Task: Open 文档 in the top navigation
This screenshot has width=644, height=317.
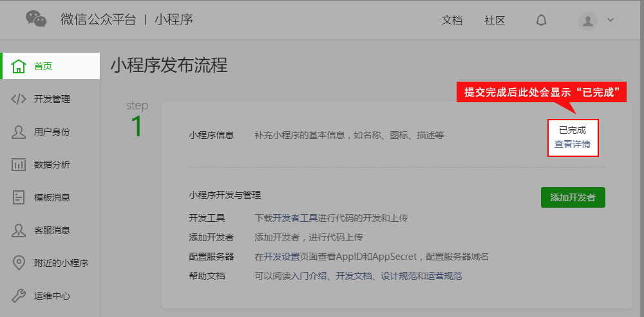Action: tap(452, 20)
